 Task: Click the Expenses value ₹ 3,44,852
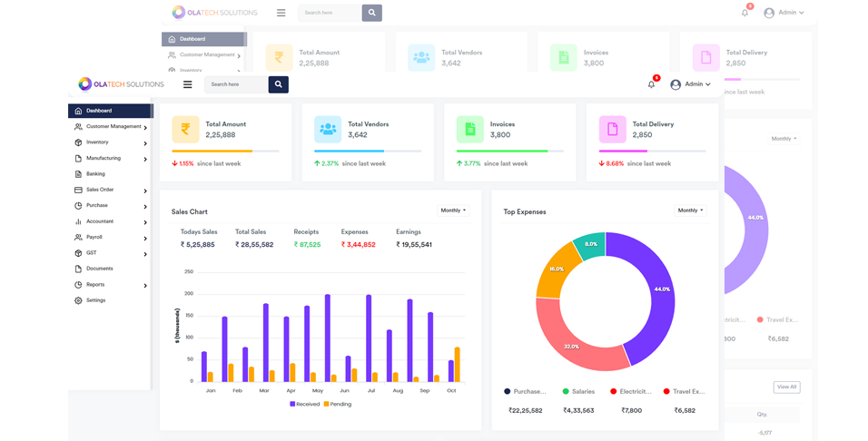(358, 245)
